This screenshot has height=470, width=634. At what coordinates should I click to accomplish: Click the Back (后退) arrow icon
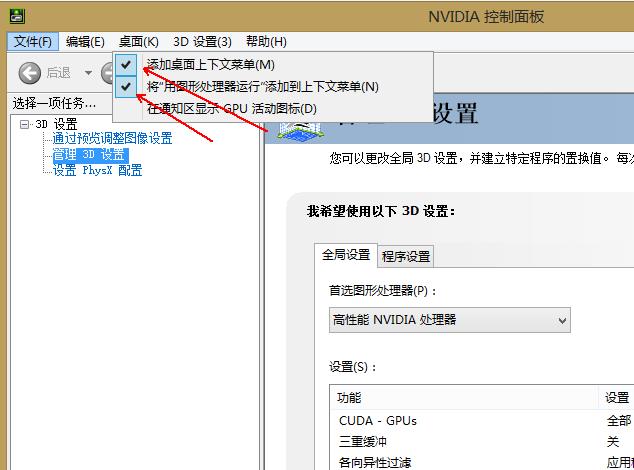(x=30, y=72)
